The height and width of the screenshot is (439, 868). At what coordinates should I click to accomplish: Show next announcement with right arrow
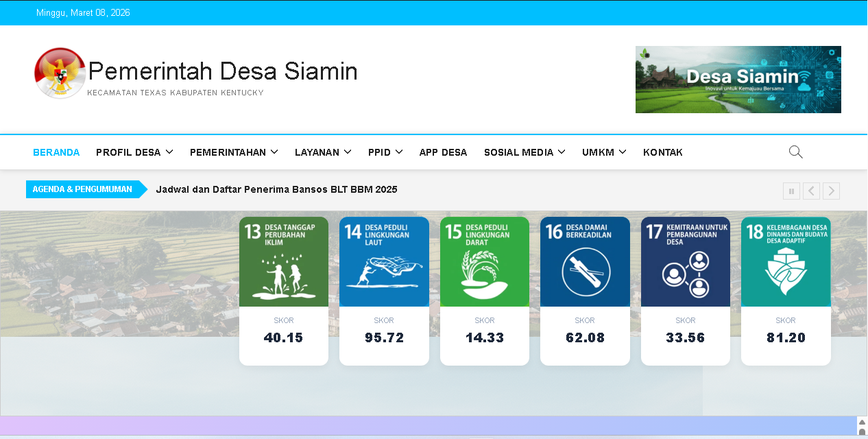[831, 191]
